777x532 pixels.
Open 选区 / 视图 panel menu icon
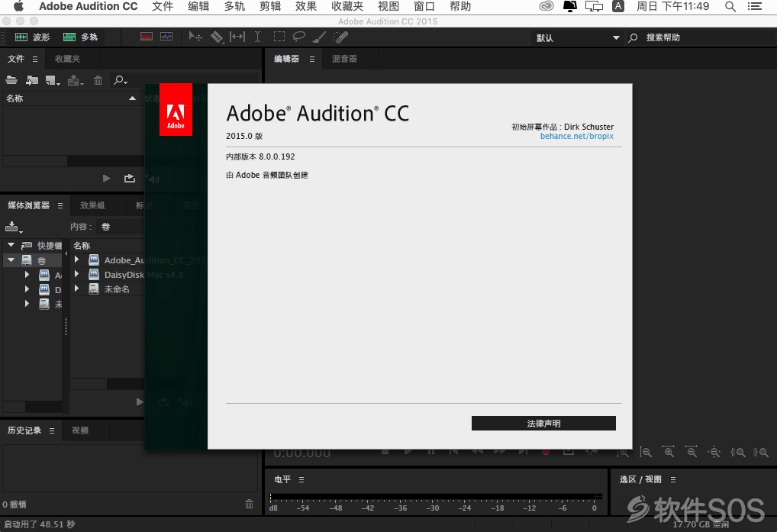(673, 479)
